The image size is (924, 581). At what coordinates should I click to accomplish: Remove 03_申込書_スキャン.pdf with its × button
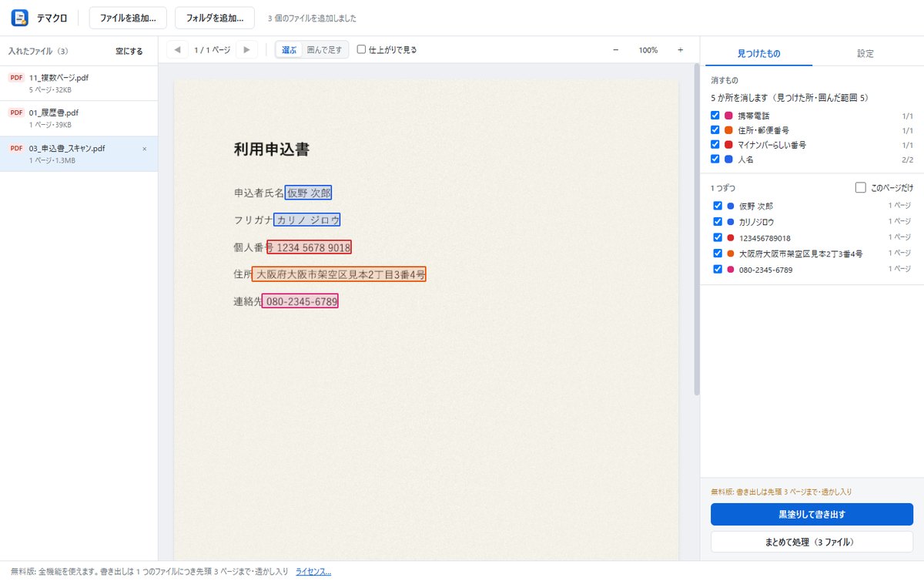point(145,149)
